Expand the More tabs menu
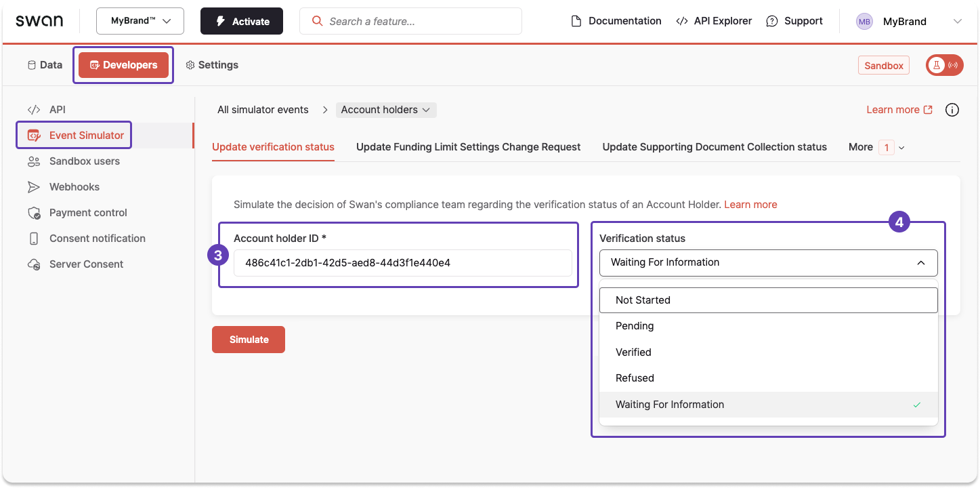Screen dimensions: 980x488 [x=876, y=147]
